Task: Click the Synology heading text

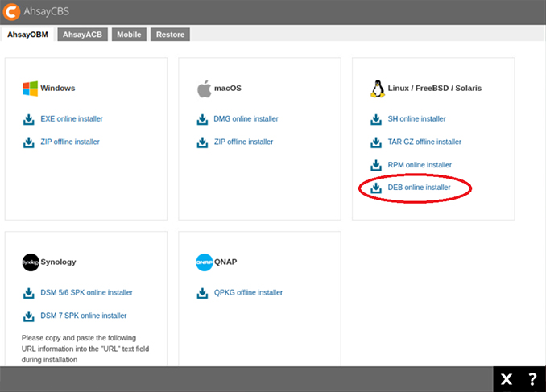Action: tap(58, 262)
